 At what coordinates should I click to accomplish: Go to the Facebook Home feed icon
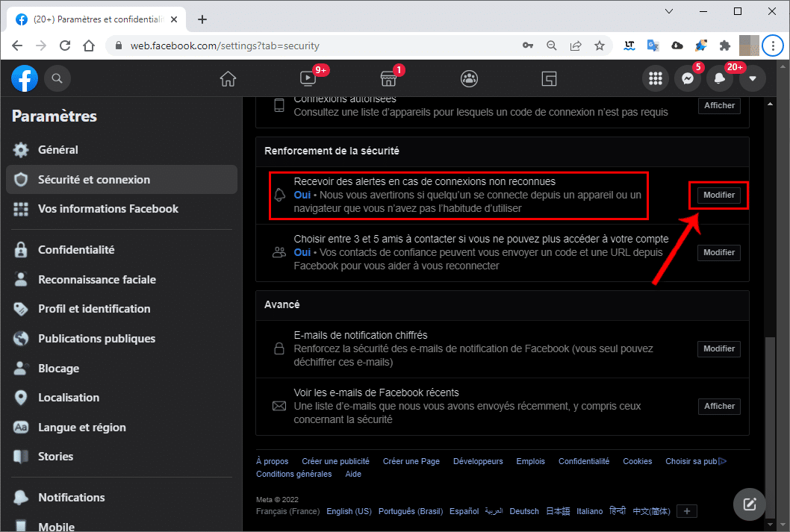pos(228,79)
